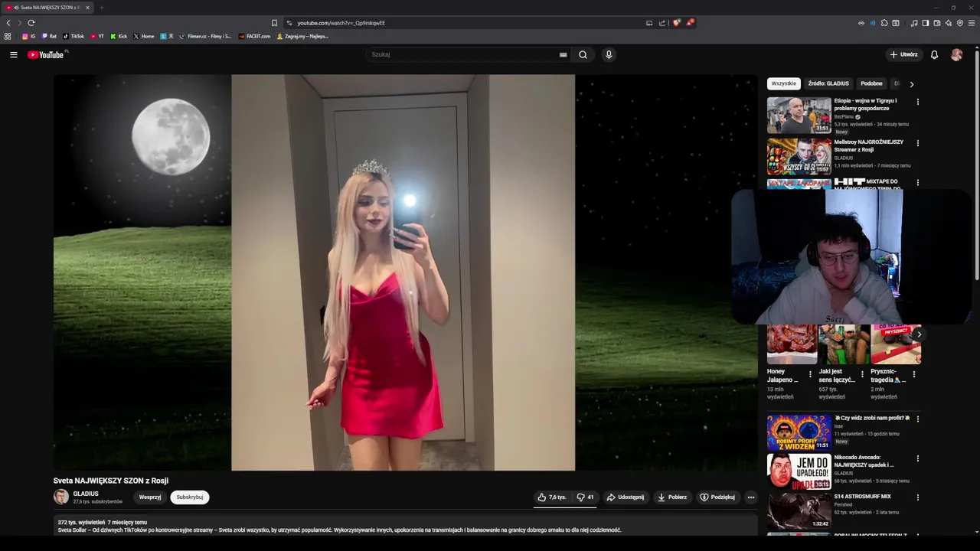The height and width of the screenshot is (551, 980).
Task: Show next Shorts with right arrow
Action: [919, 334]
